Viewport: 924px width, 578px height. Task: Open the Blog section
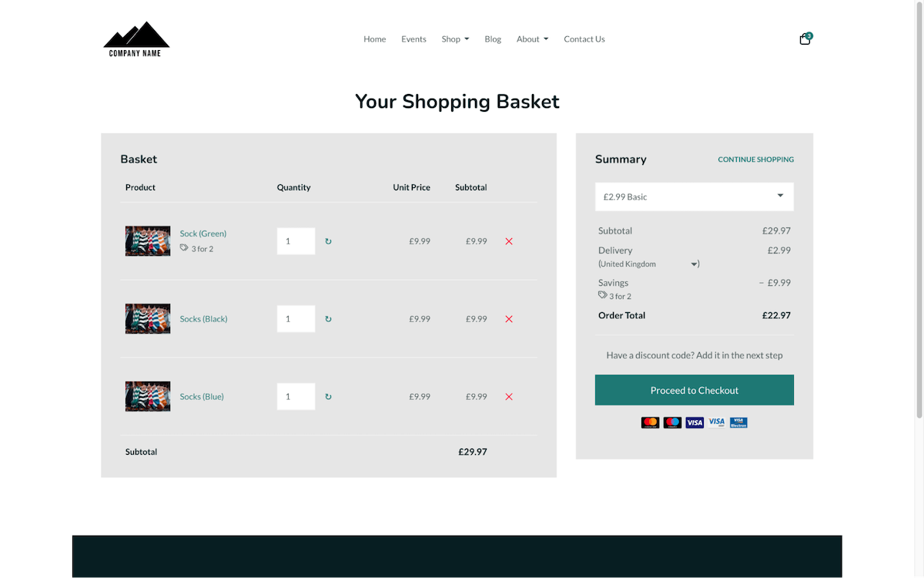click(x=493, y=39)
